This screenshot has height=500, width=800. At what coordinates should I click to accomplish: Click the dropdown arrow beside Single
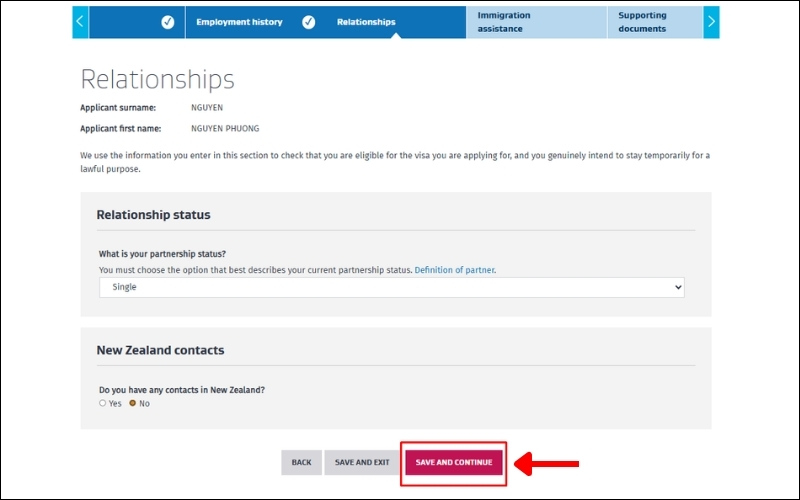click(x=678, y=287)
